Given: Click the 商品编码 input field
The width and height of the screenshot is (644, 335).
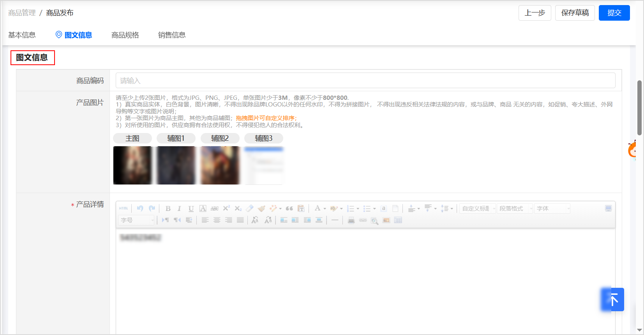Looking at the screenshot, I should point(365,81).
